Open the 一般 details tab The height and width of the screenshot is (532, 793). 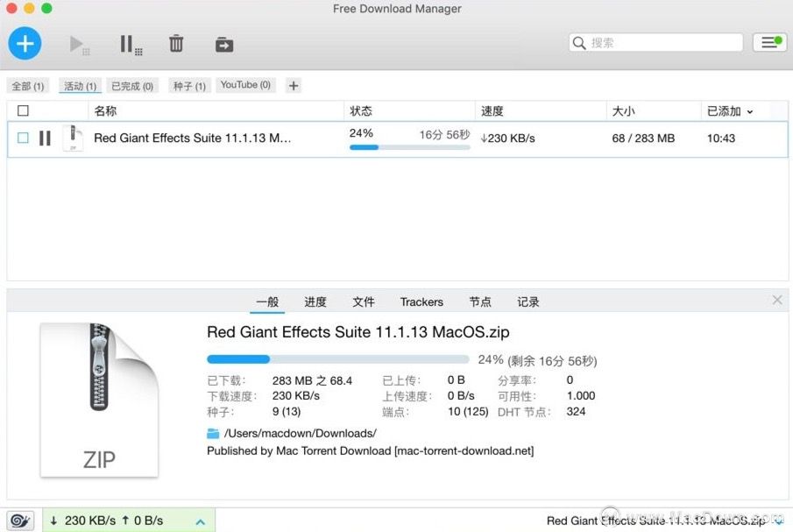click(267, 301)
